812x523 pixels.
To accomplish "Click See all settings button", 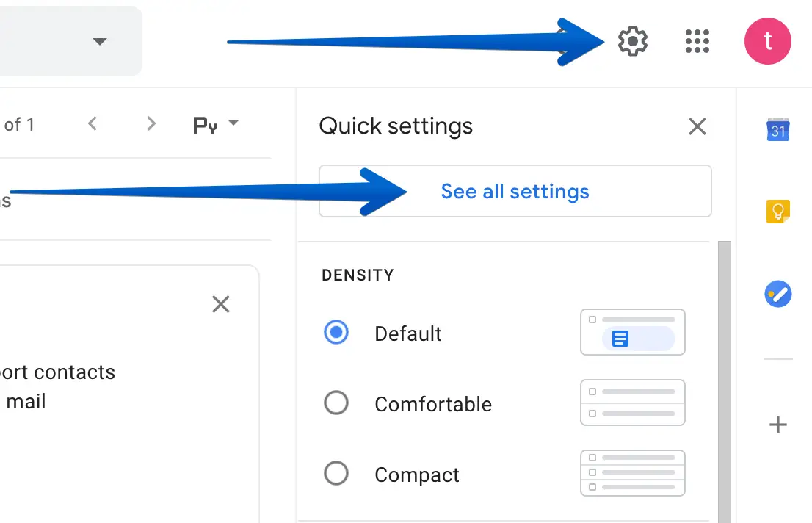I will pyautogui.click(x=515, y=191).
